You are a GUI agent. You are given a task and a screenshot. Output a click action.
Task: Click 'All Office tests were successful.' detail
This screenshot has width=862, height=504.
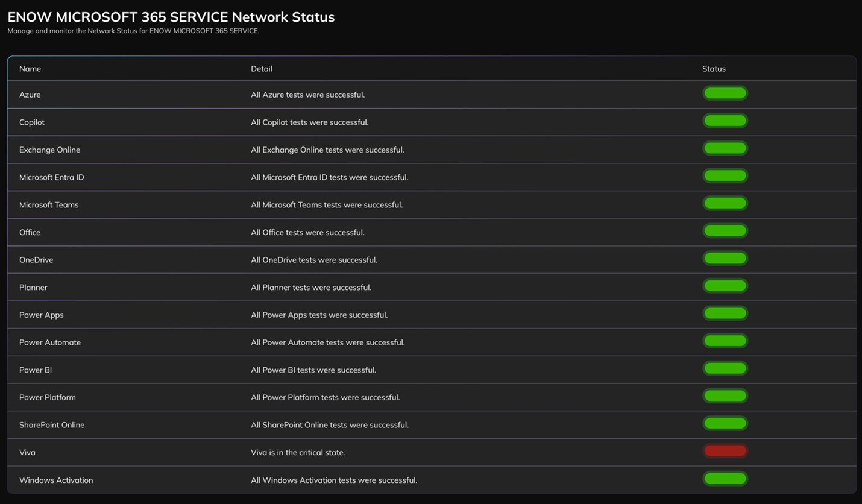click(307, 232)
